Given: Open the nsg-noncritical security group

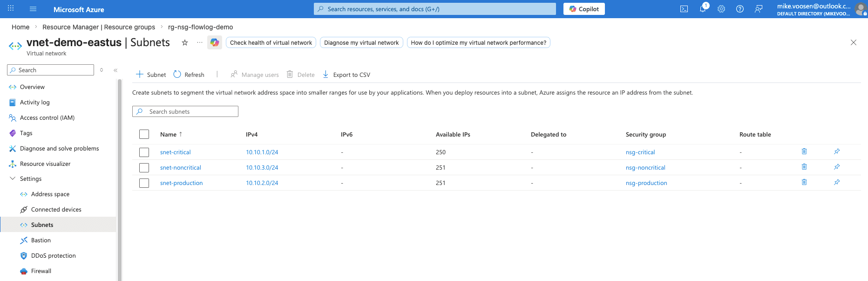Looking at the screenshot, I should tap(645, 168).
